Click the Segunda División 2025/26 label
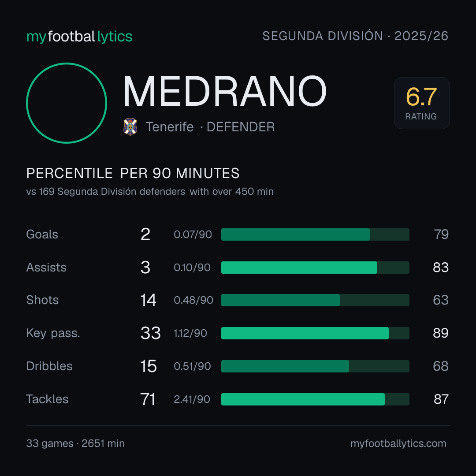 click(355, 36)
